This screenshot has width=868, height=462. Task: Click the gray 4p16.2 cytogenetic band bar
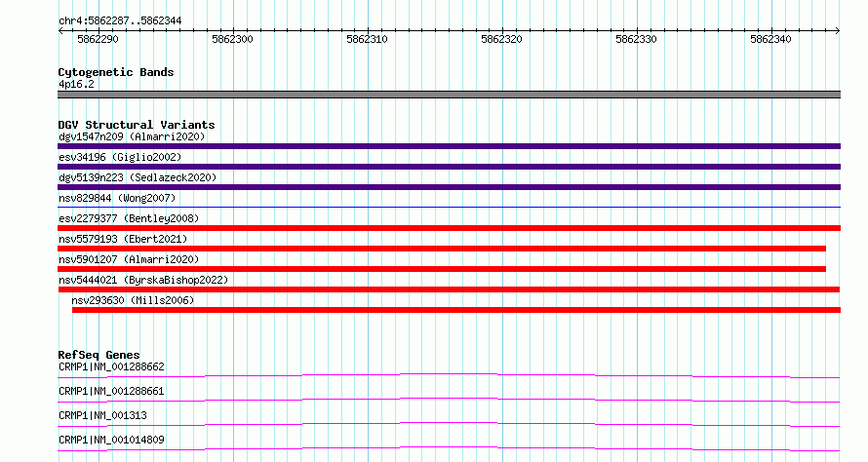(x=449, y=95)
